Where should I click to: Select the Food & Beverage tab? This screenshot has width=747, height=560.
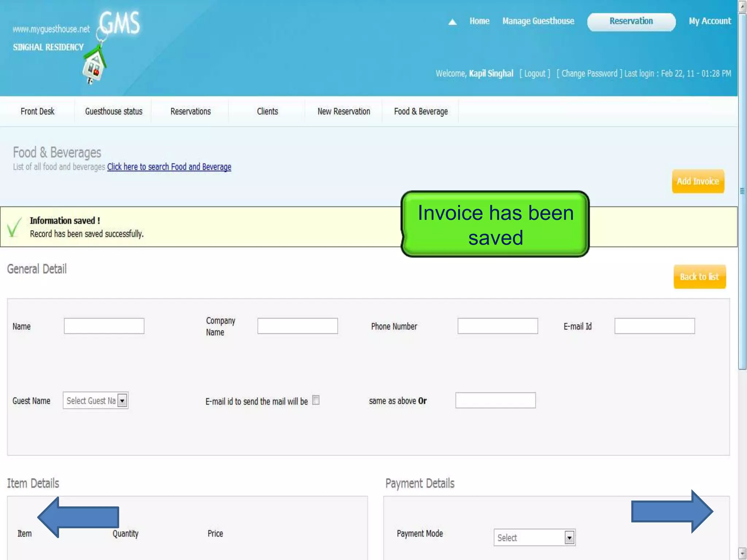click(x=421, y=111)
